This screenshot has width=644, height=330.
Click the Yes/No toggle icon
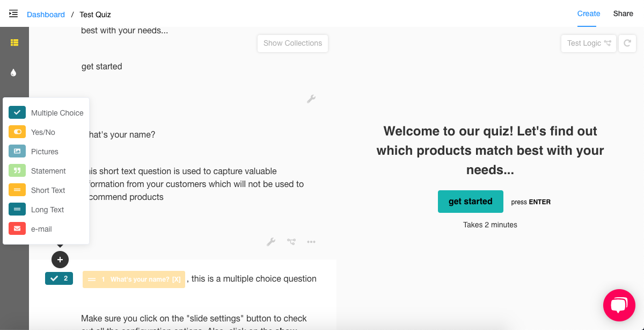[x=17, y=132]
